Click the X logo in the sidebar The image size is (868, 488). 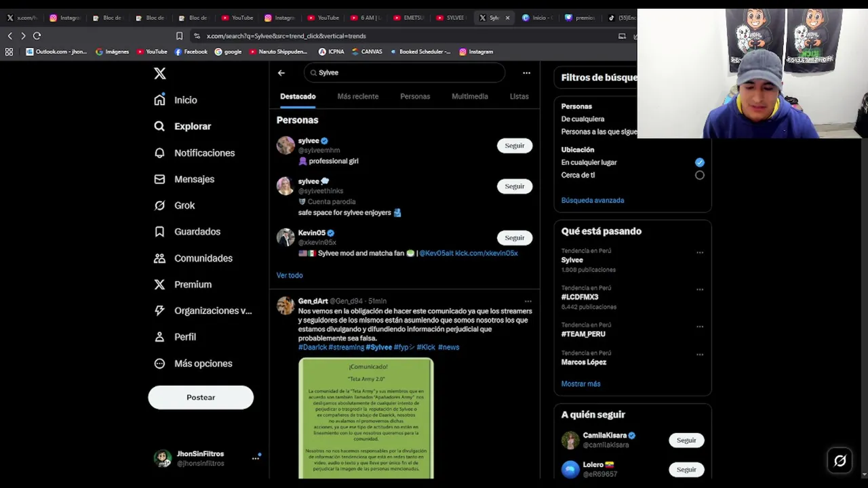[x=160, y=73]
